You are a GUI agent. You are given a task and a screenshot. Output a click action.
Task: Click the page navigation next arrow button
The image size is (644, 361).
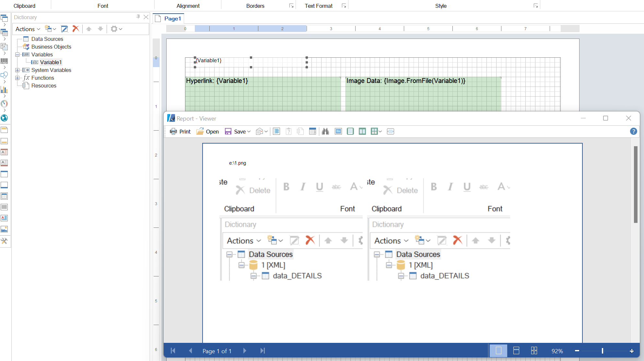[245, 350]
